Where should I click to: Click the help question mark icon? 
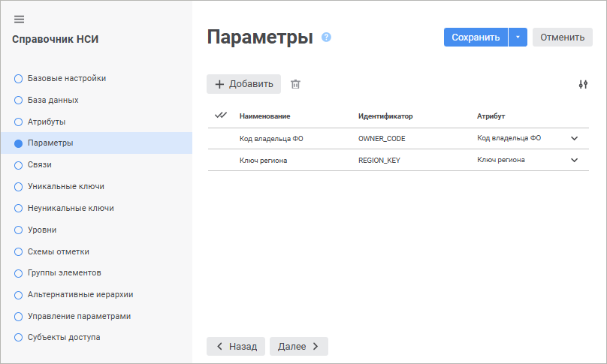[x=326, y=37]
